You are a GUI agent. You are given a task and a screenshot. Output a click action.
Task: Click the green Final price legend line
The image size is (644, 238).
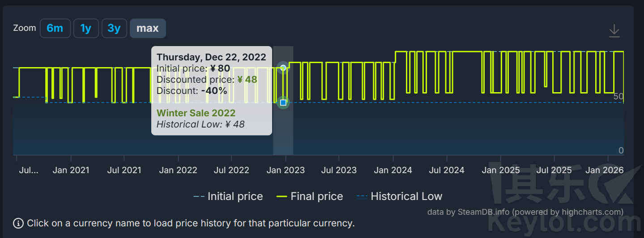(281, 196)
